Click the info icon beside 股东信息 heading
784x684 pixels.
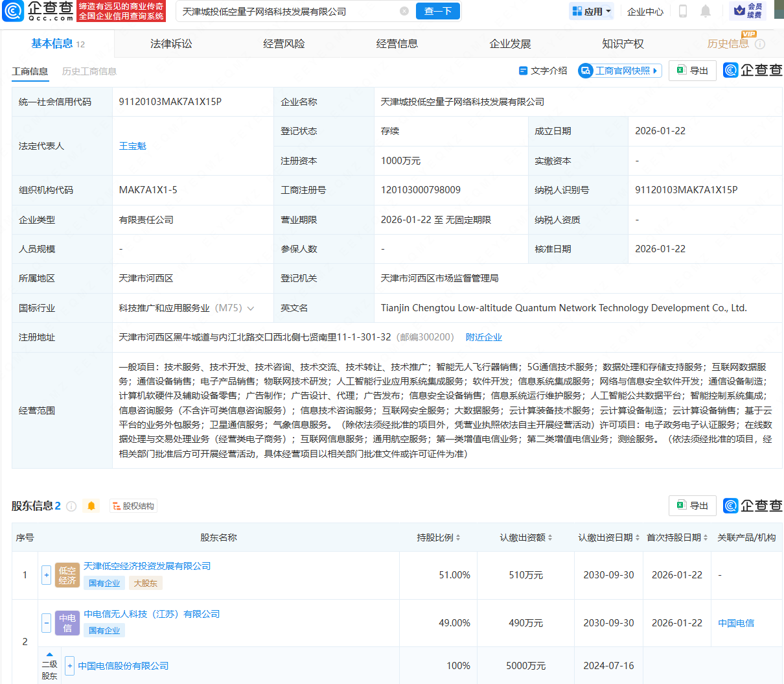click(71, 506)
